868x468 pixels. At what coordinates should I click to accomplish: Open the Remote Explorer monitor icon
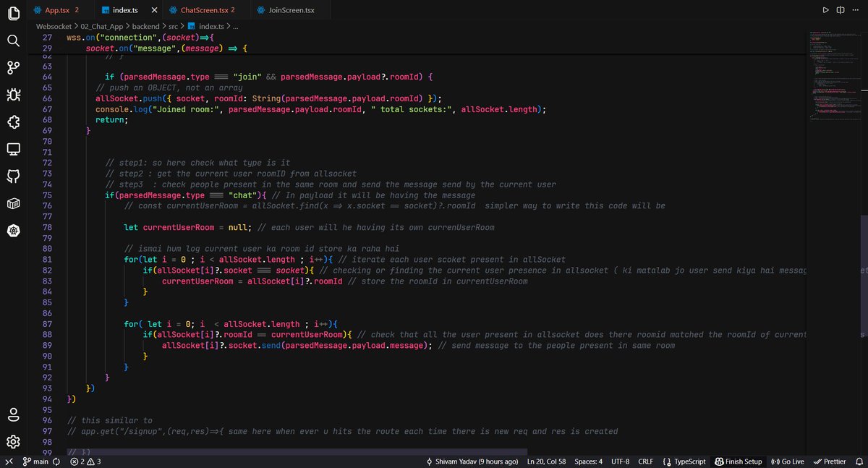click(x=13, y=149)
